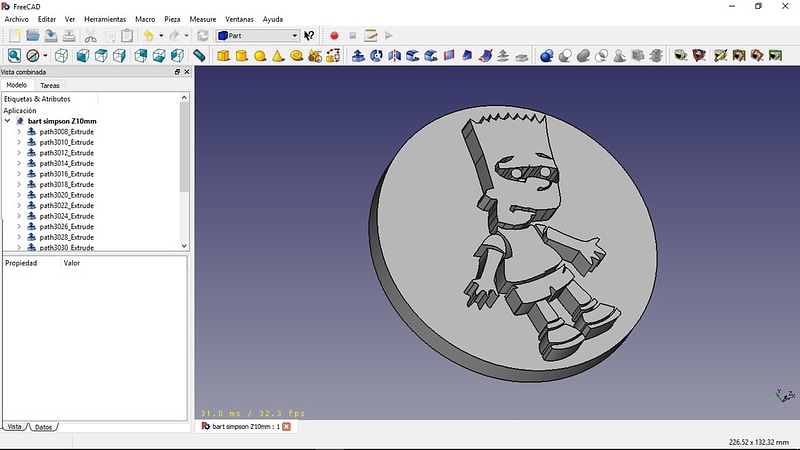
Task: Open the Archivo menu
Action: click(16, 19)
